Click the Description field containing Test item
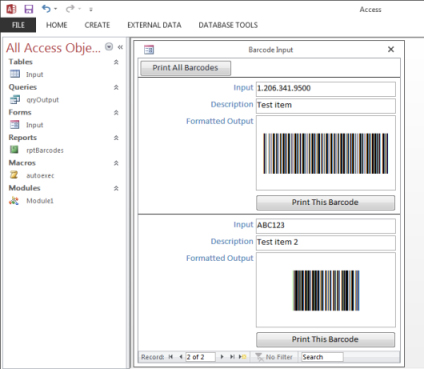Screen dimensions: 424x369 point(326,105)
